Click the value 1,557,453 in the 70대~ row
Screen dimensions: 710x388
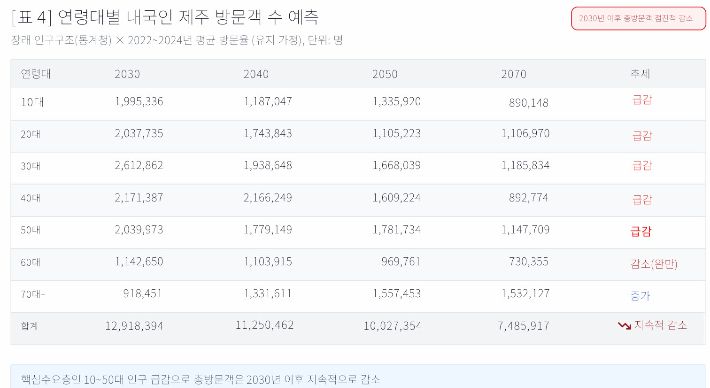[x=397, y=293]
